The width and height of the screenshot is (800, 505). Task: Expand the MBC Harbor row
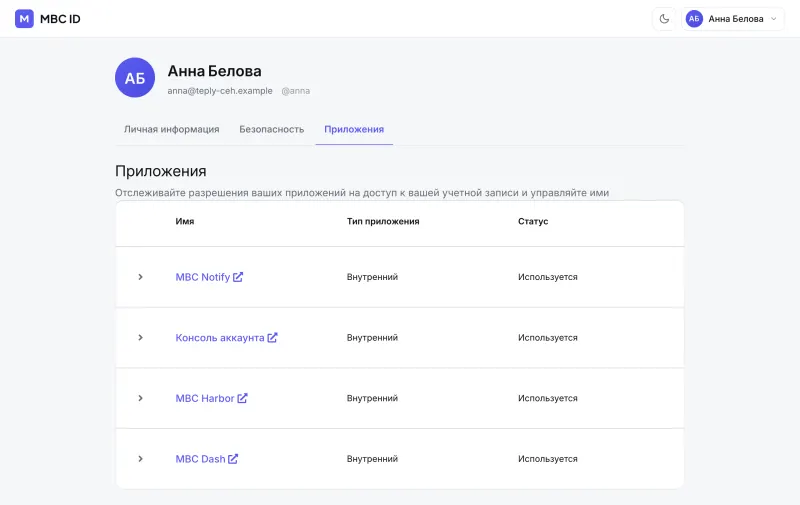[140, 398]
